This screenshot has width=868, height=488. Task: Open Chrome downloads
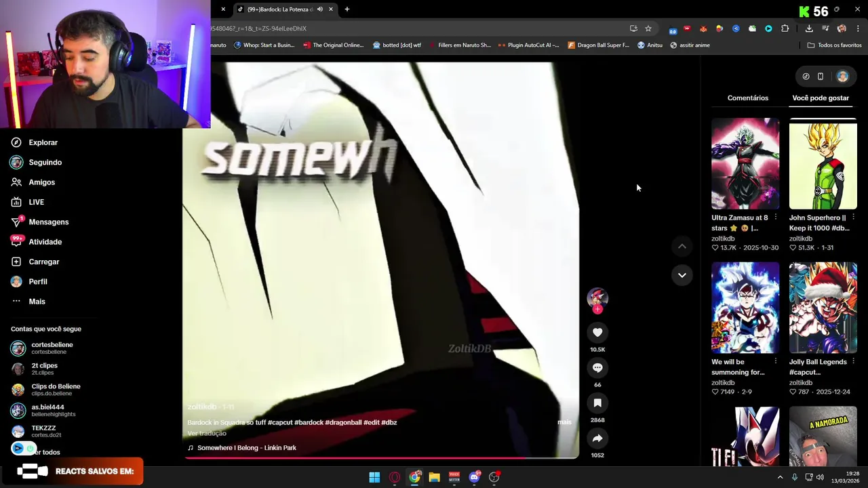tap(809, 28)
